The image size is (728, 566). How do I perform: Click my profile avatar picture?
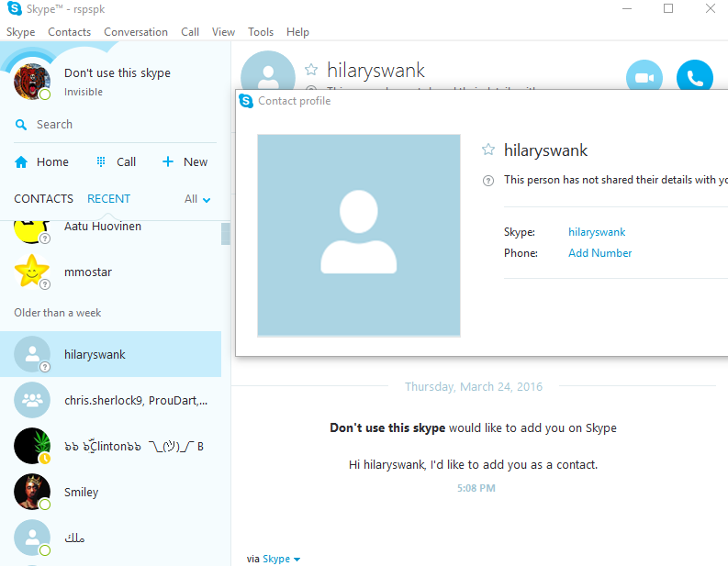pos(31,82)
